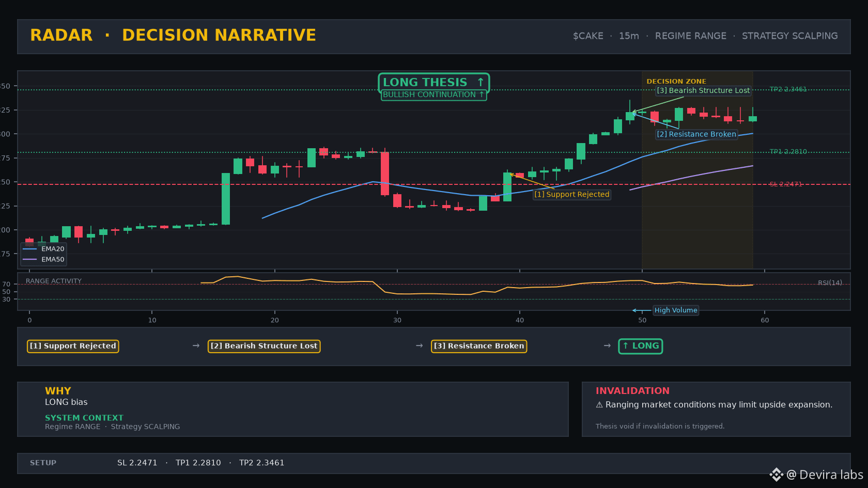Viewport: 868px width, 488px height.
Task: Select step [2] Bearish Structure Lost chip
Action: (x=264, y=346)
